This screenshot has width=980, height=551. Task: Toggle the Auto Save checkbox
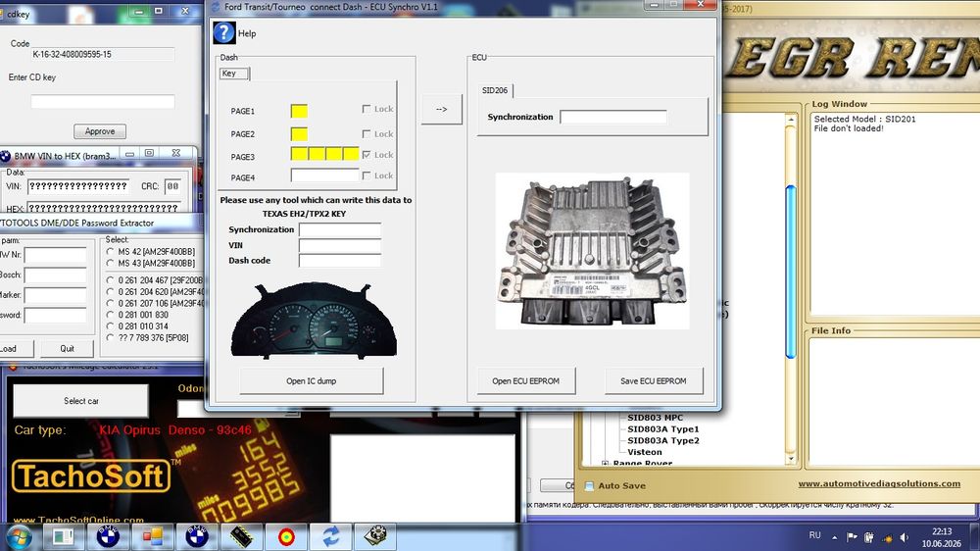(589, 486)
